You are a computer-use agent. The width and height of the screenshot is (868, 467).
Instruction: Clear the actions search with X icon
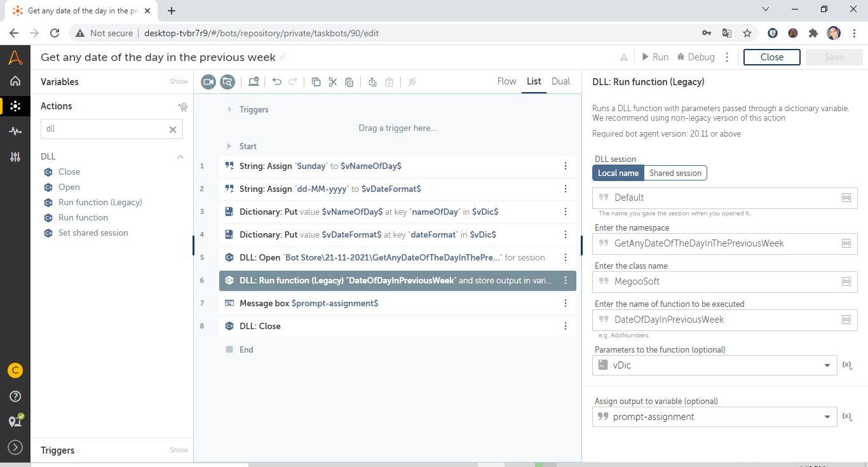[x=172, y=129]
